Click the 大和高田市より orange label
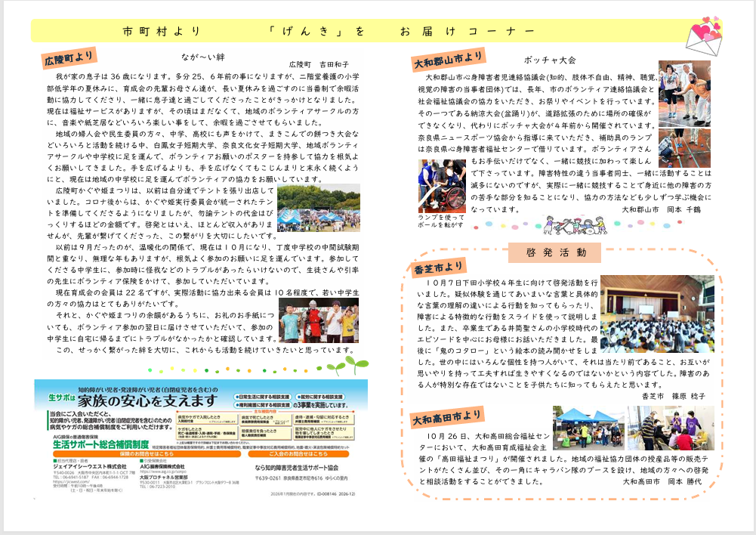This screenshot has width=756, height=535. pos(447,416)
